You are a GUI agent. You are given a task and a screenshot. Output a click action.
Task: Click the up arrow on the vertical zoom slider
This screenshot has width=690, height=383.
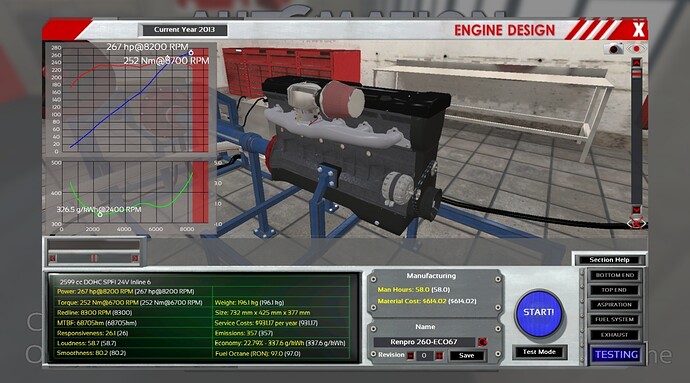(636, 63)
